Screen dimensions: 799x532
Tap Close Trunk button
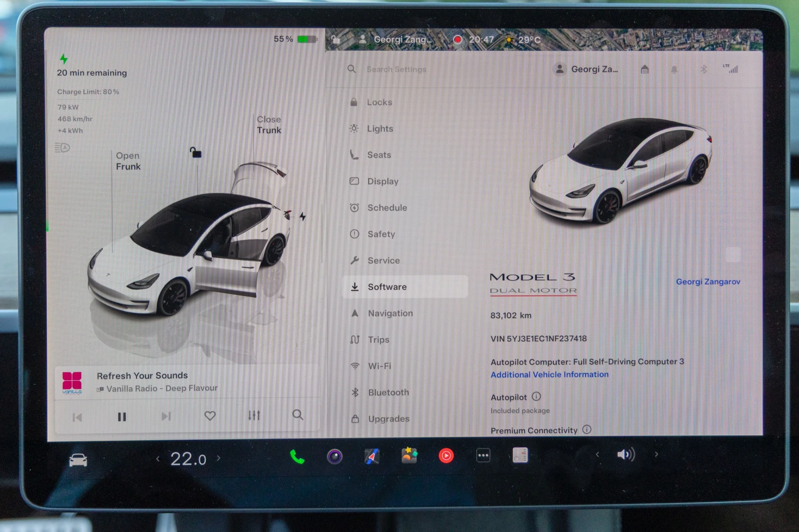(269, 125)
